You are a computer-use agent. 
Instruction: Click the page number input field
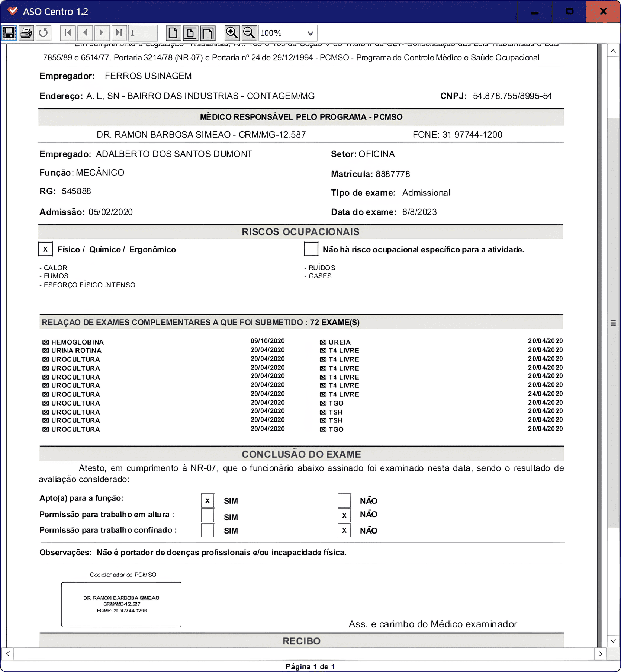click(142, 33)
